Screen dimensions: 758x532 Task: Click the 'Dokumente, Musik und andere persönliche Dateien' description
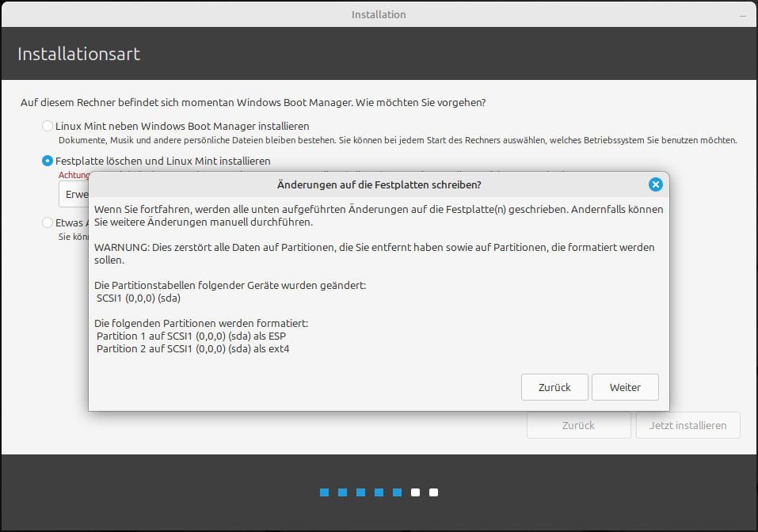coord(398,140)
